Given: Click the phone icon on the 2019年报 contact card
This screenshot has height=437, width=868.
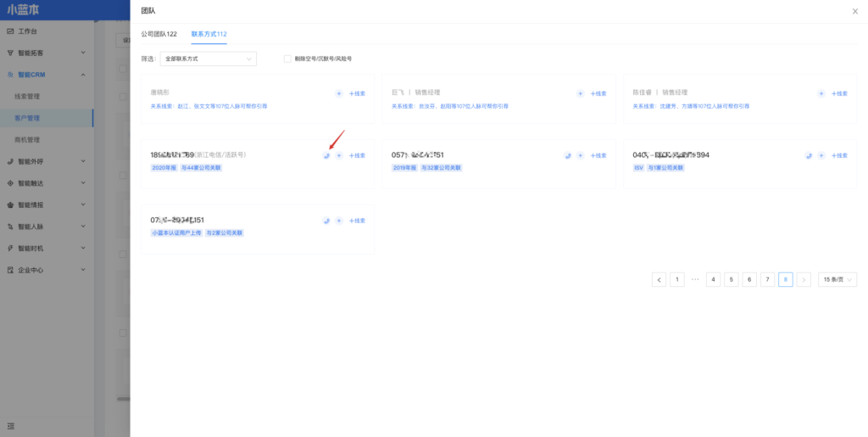Looking at the screenshot, I should click(x=568, y=156).
